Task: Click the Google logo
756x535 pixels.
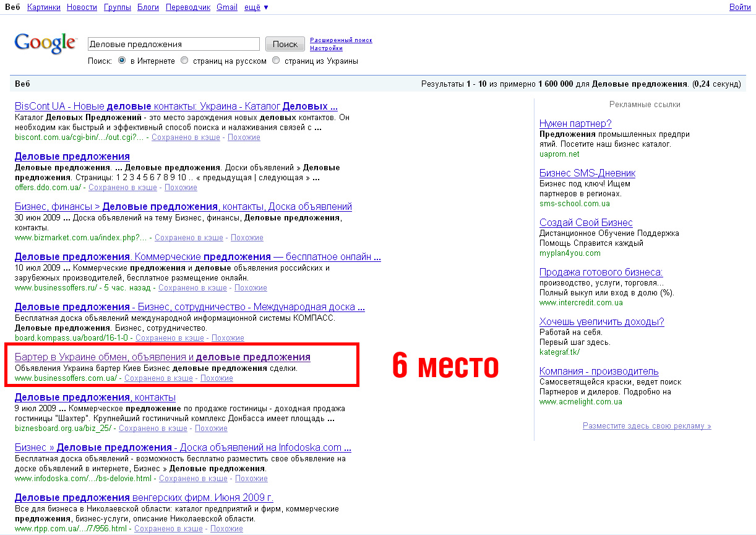Action: click(x=46, y=42)
